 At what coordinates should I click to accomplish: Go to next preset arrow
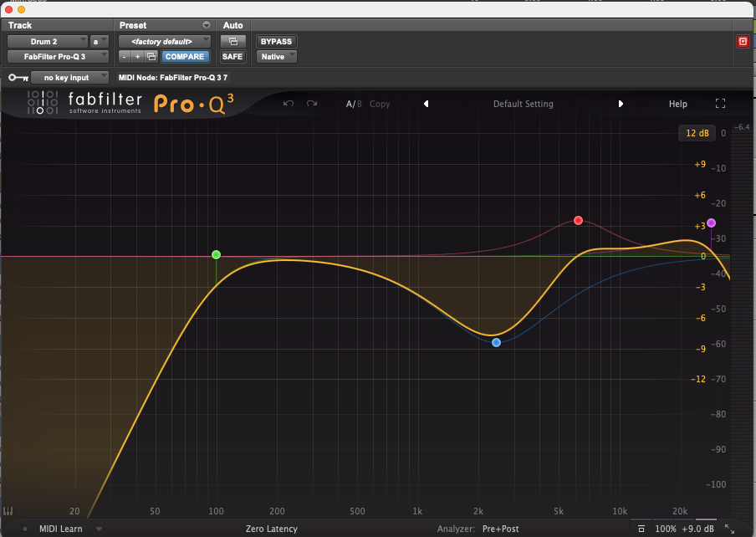(621, 104)
